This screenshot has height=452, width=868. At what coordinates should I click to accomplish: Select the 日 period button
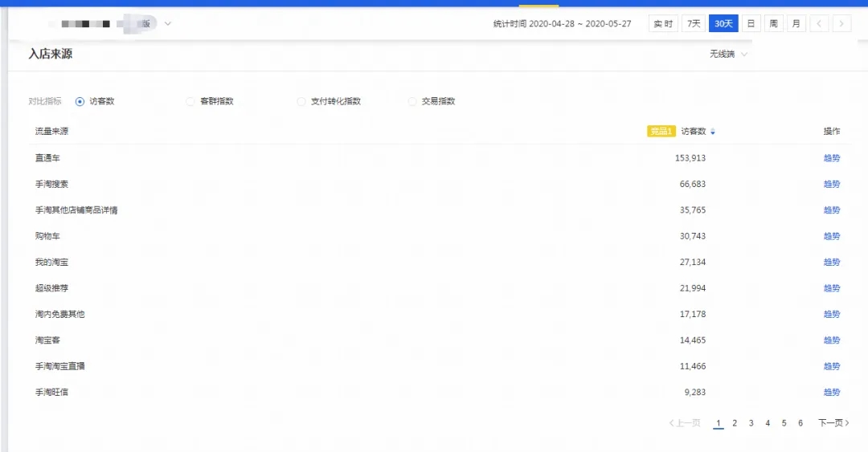(x=751, y=24)
